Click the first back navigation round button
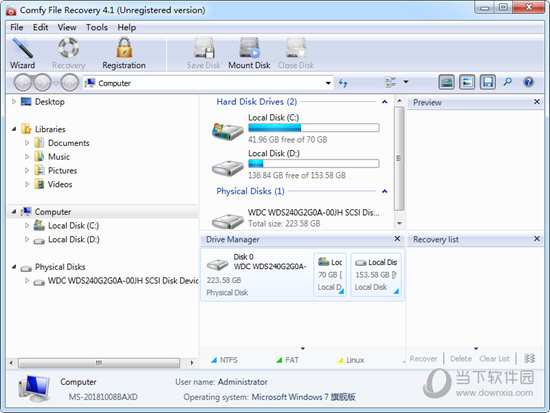This screenshot has width=550, height=413. tap(23, 83)
